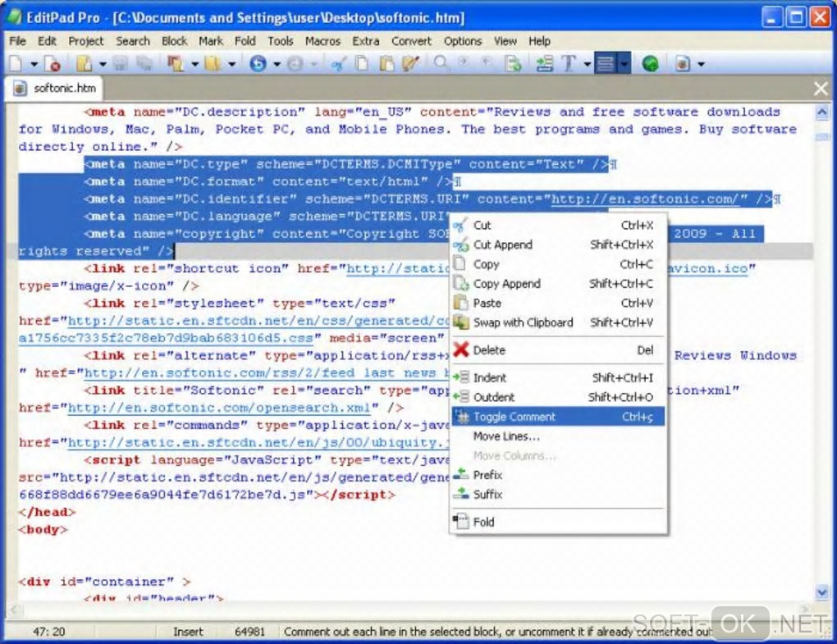This screenshot has width=837, height=644.
Task: Open the Open file dropdown arrow
Action: (x=103, y=65)
